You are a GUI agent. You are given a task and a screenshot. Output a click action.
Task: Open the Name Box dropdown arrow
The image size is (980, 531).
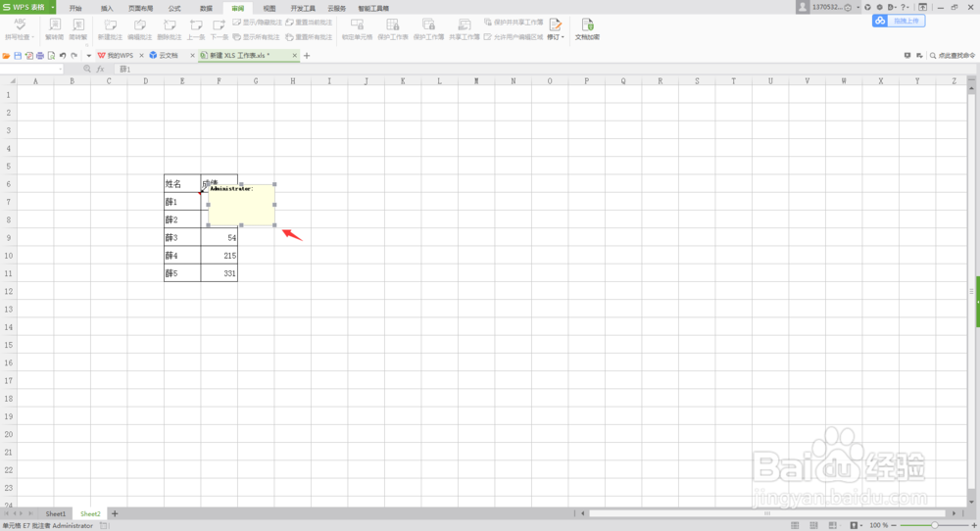(60, 69)
